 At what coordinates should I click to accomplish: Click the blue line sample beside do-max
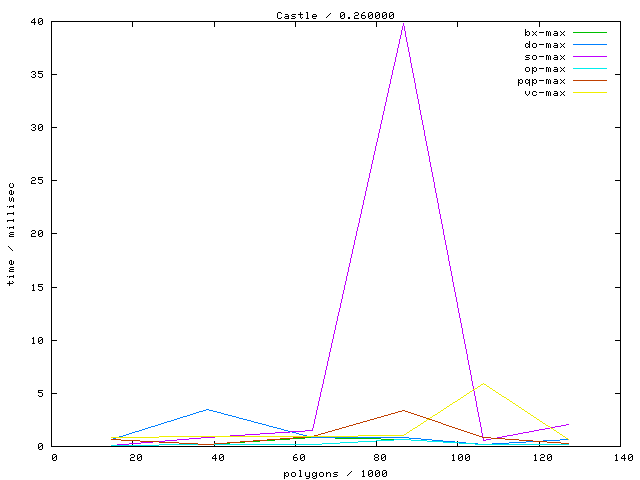590,45
